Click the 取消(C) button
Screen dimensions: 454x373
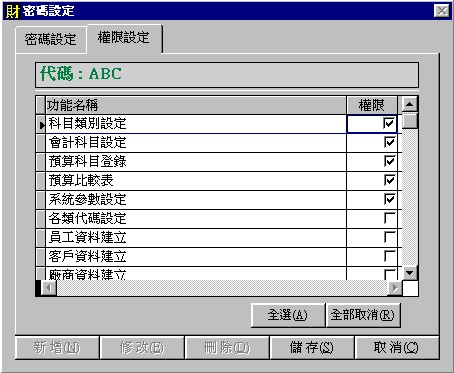click(x=396, y=348)
